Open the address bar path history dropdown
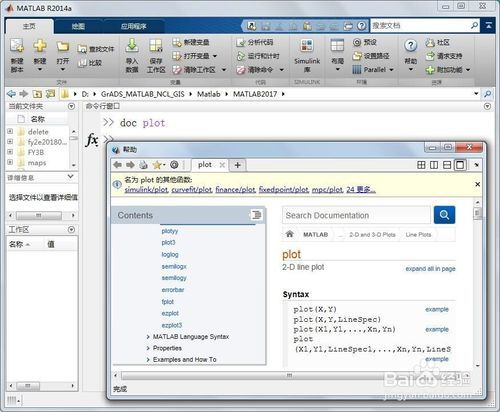The height and width of the screenshot is (412, 500). click(476, 94)
